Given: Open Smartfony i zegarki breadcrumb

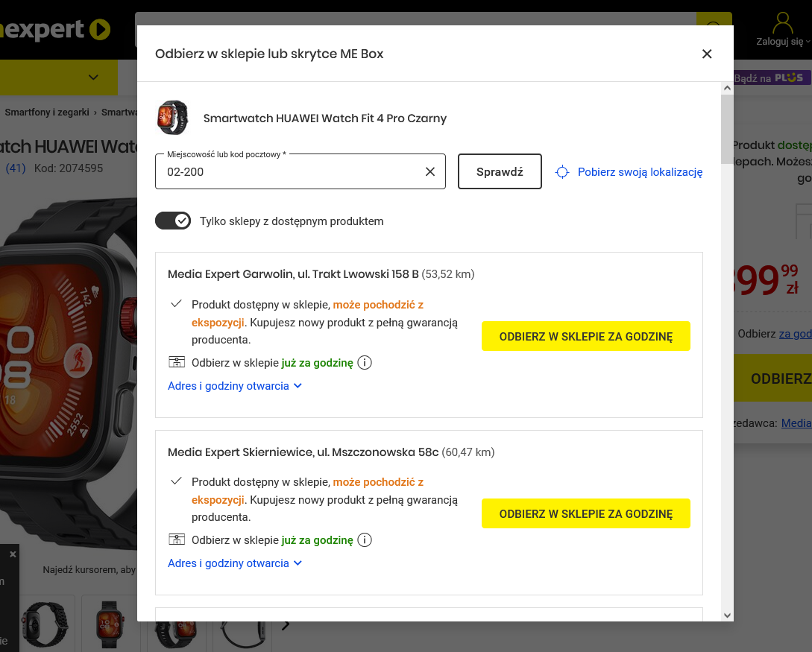Looking at the screenshot, I should pyautogui.click(x=47, y=113).
